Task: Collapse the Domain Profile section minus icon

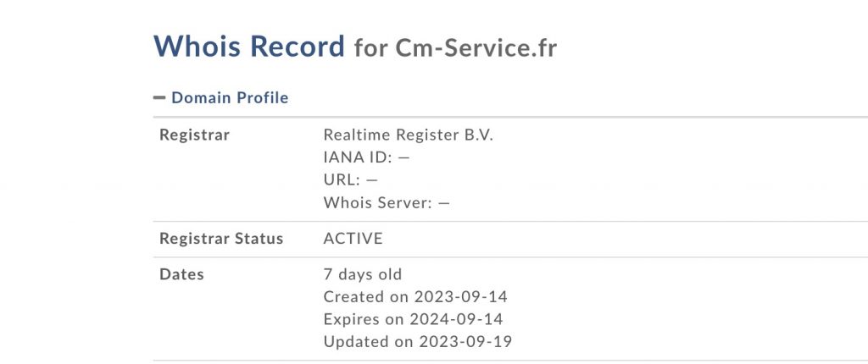Action: click(159, 98)
